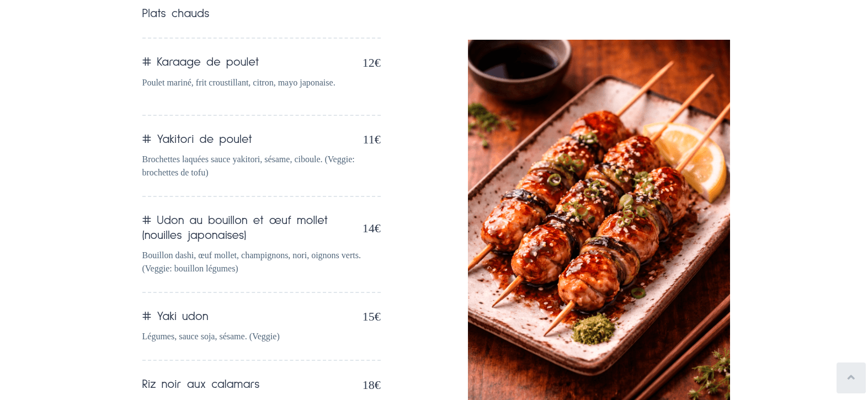Open the Yaki udon dish link

pos(183,317)
